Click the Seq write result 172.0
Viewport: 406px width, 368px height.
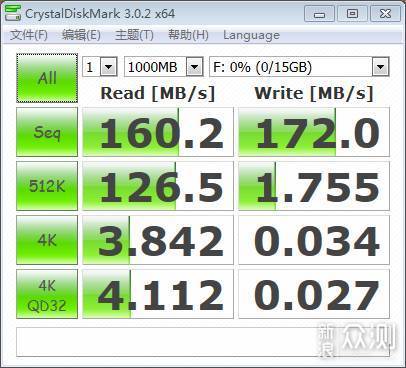314,132
